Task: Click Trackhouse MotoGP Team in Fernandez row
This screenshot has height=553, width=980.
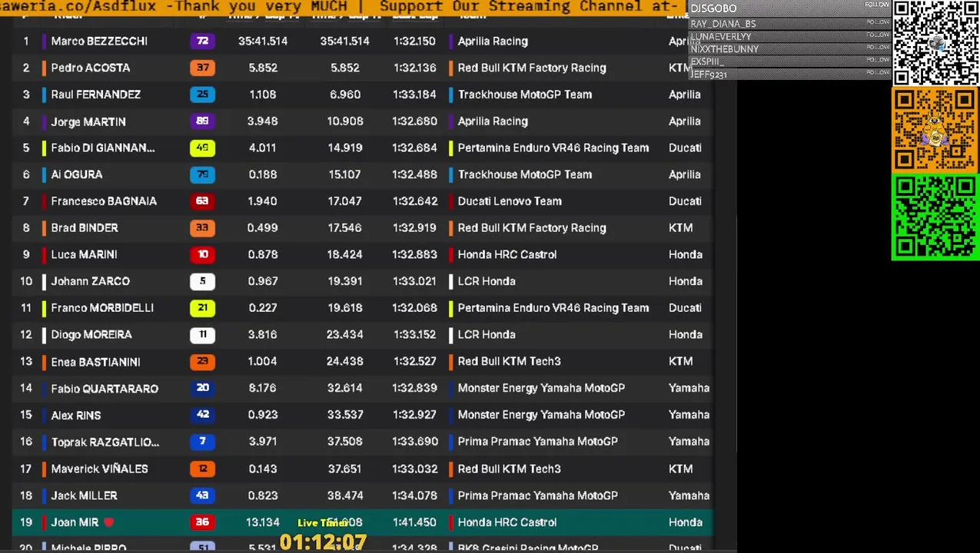Action: coord(525,94)
